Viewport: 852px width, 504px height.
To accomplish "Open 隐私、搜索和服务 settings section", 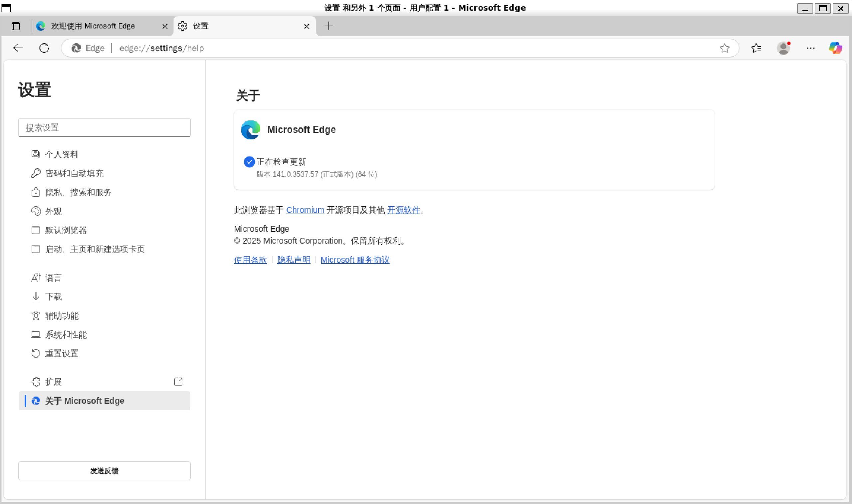I will click(x=78, y=193).
